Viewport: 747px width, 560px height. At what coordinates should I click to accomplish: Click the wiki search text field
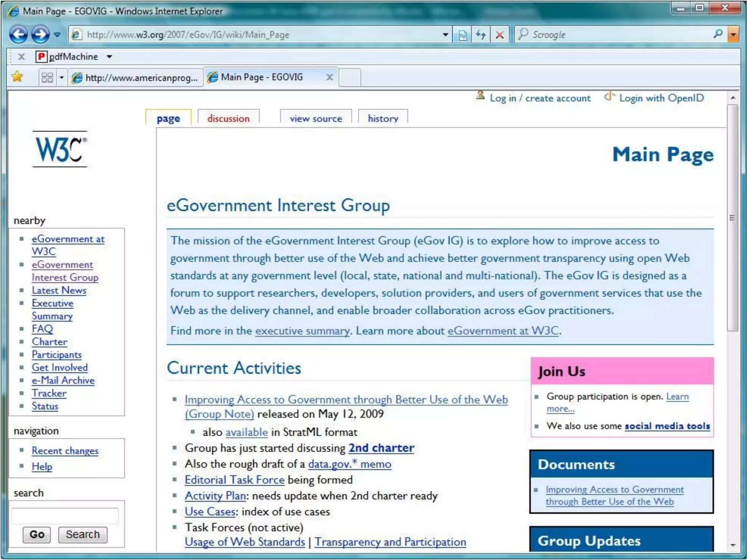[65, 516]
